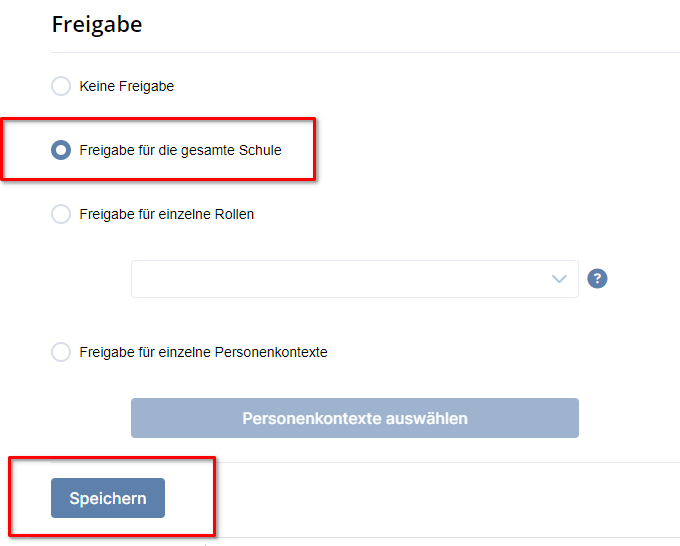Image resolution: width=680 pixels, height=546 pixels.
Task: Open the combo box under "einzelne Rollen"
Action: pos(354,279)
